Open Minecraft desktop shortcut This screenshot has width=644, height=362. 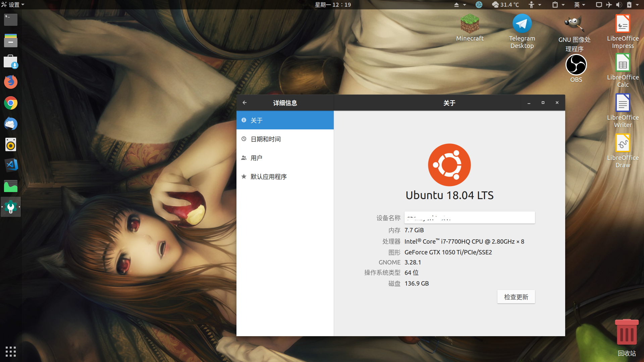pos(470,27)
